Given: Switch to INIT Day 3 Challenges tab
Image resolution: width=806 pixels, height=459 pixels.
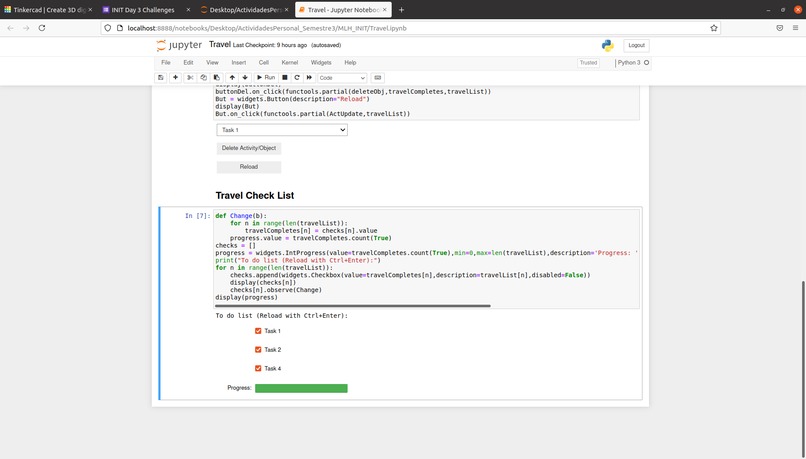Looking at the screenshot, I should click(x=145, y=10).
